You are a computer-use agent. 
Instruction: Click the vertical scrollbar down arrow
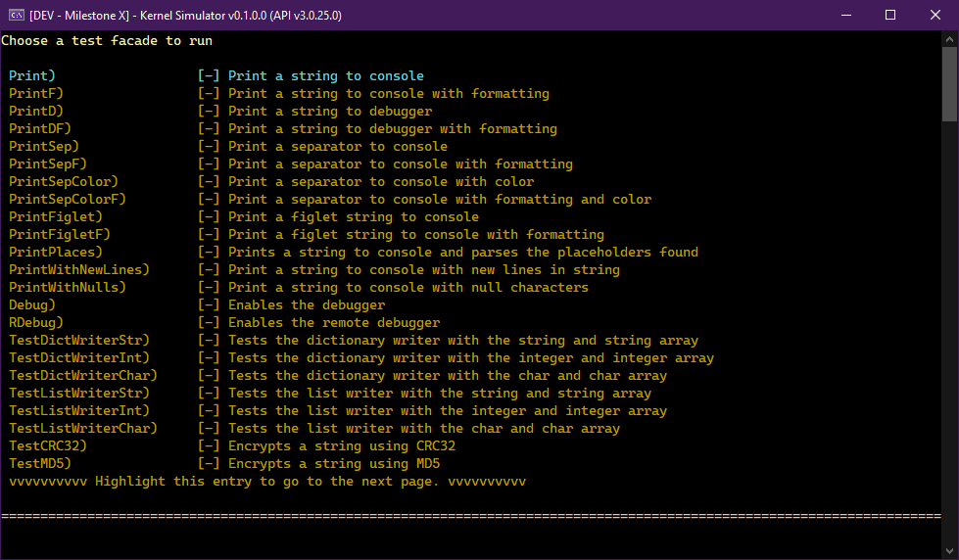pyautogui.click(x=949, y=551)
